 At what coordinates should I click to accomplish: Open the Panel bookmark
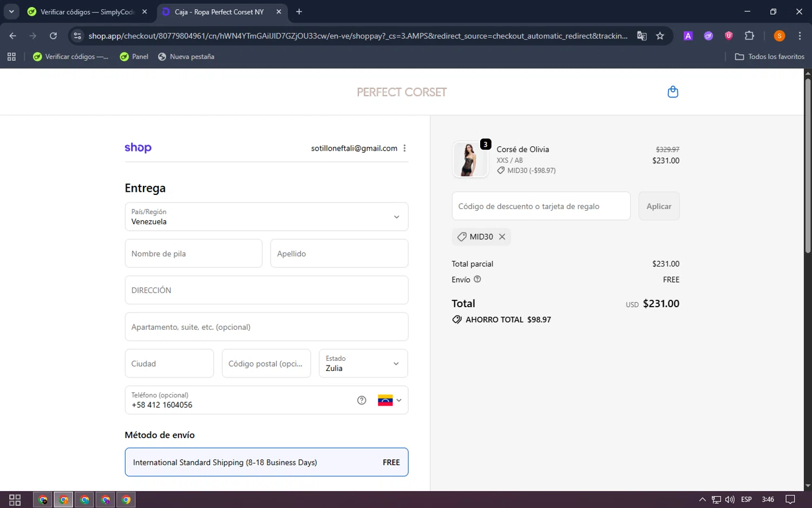click(x=134, y=56)
